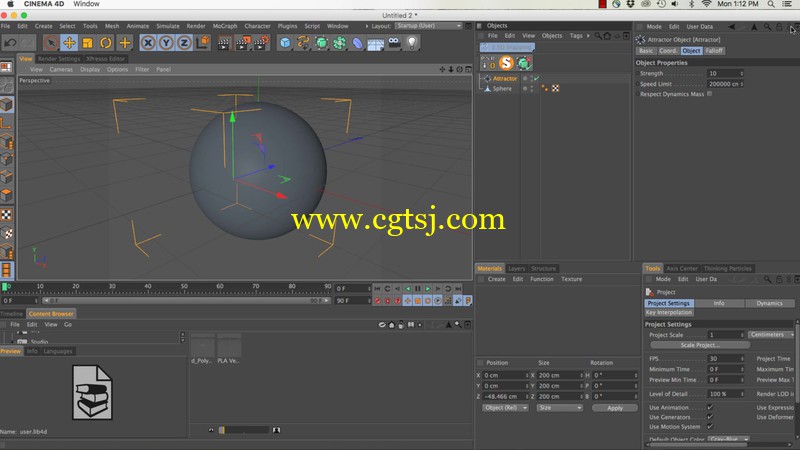Viewport: 800px width, 450px height.
Task: Click the Strength value field
Action: [725, 73]
